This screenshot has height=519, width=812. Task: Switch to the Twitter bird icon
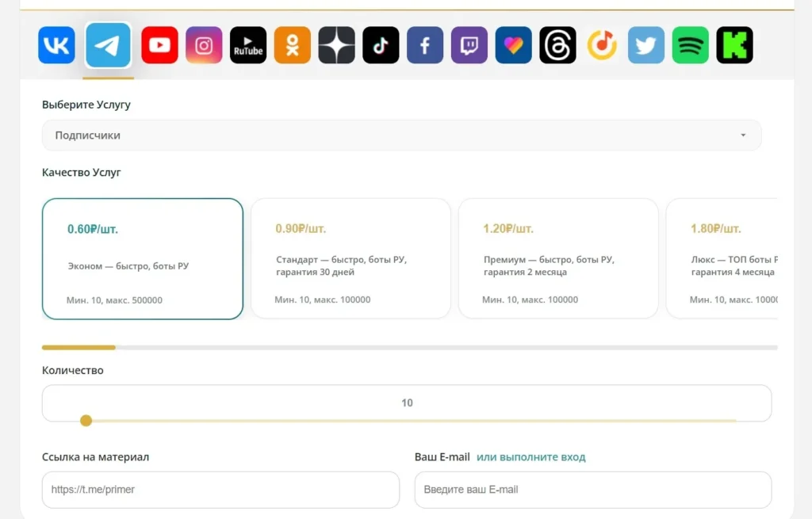click(x=646, y=45)
